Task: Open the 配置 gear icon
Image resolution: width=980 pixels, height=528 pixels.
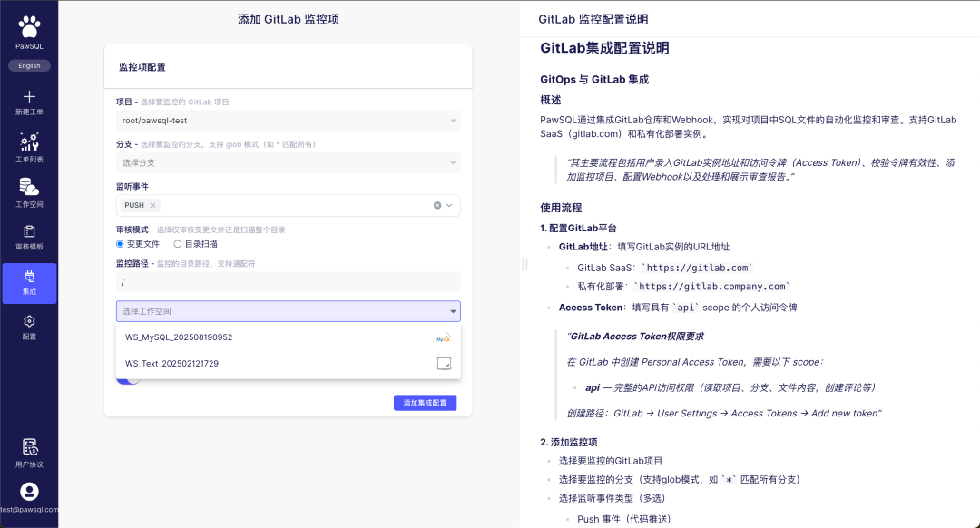Action: tap(29, 321)
